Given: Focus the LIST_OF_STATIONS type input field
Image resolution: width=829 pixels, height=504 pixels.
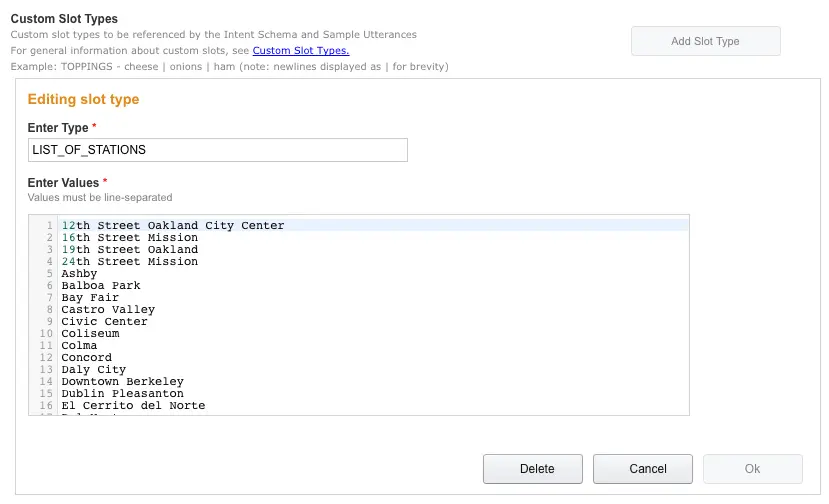Looking at the screenshot, I should tap(218, 150).
